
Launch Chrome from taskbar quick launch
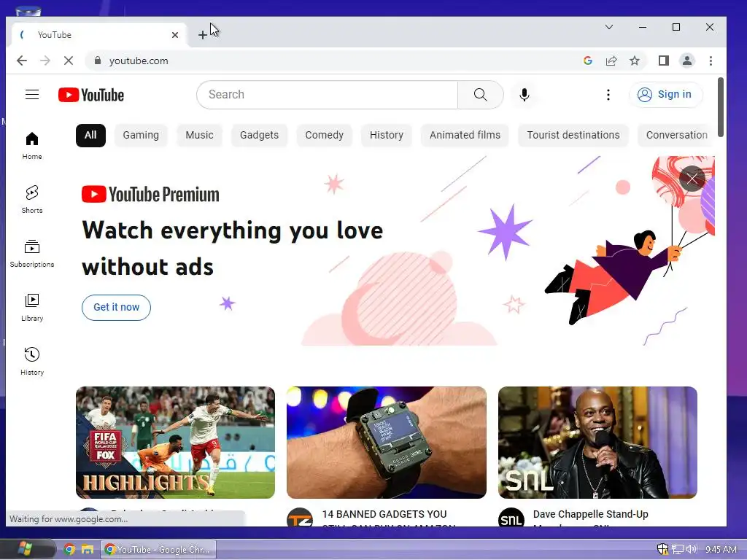[x=69, y=550]
